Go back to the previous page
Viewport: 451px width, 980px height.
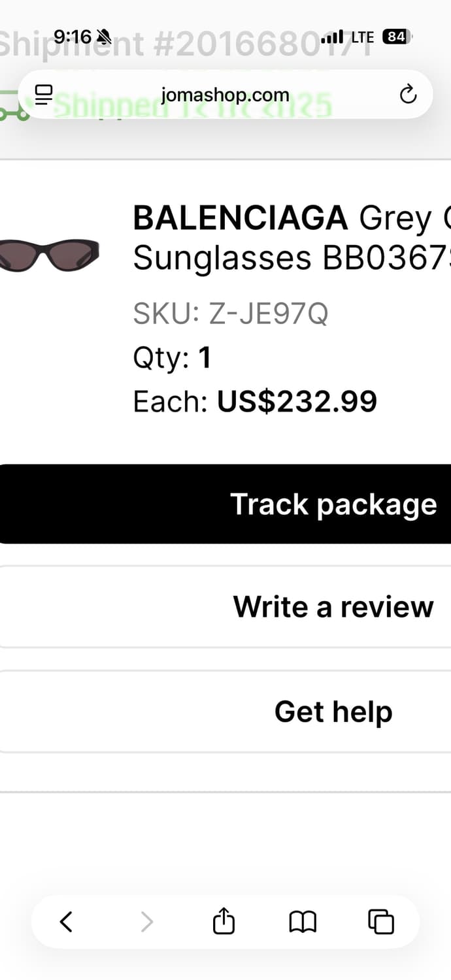tap(66, 922)
